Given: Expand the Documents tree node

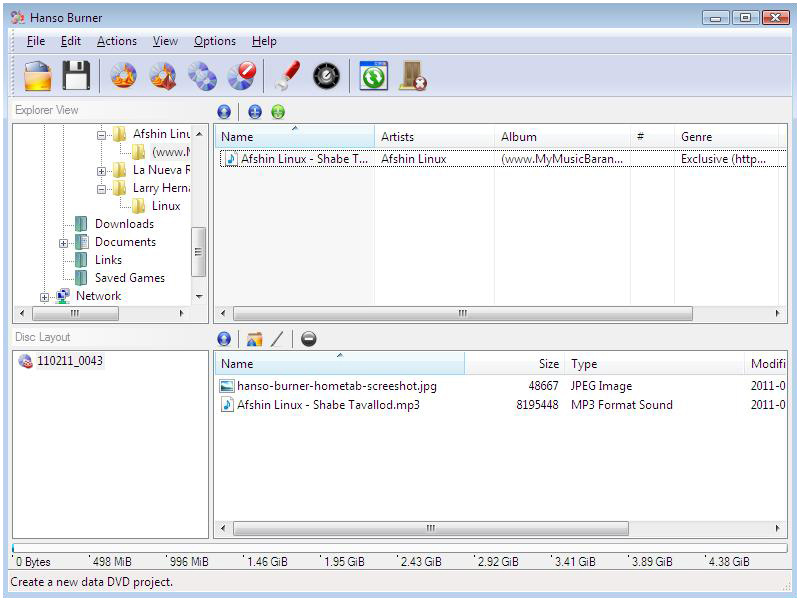Looking at the screenshot, I should [63, 243].
